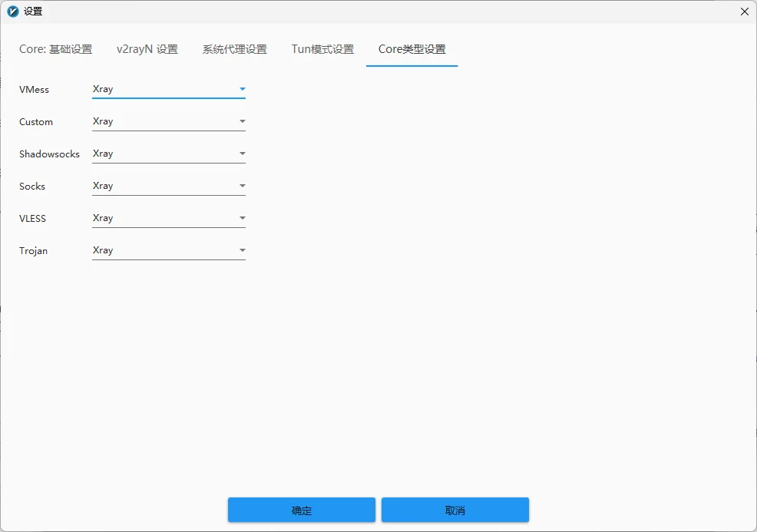The height and width of the screenshot is (532, 757).
Task: Open the 系统代理设置 tab
Action: point(233,48)
